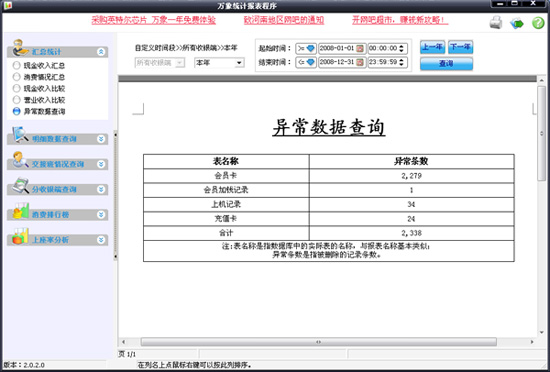Click the printer icon in top toolbar
Image resolution: width=550 pixels, height=372 pixels.
[496, 23]
